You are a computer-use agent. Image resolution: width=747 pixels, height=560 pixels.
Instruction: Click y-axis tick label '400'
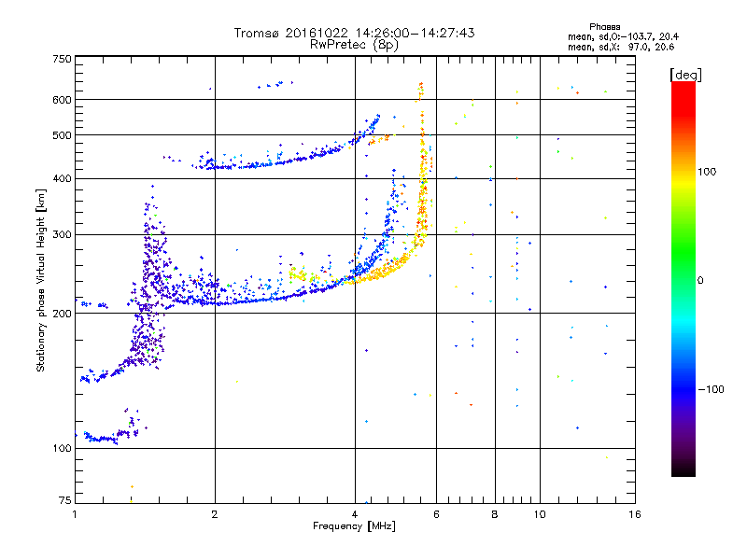click(x=62, y=178)
